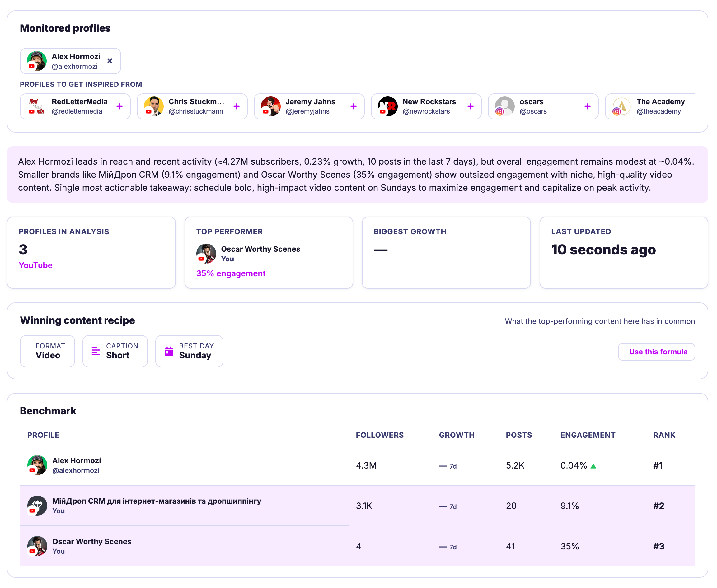Add oscars profile with the plus icon
The image size is (717, 588).
click(x=588, y=106)
